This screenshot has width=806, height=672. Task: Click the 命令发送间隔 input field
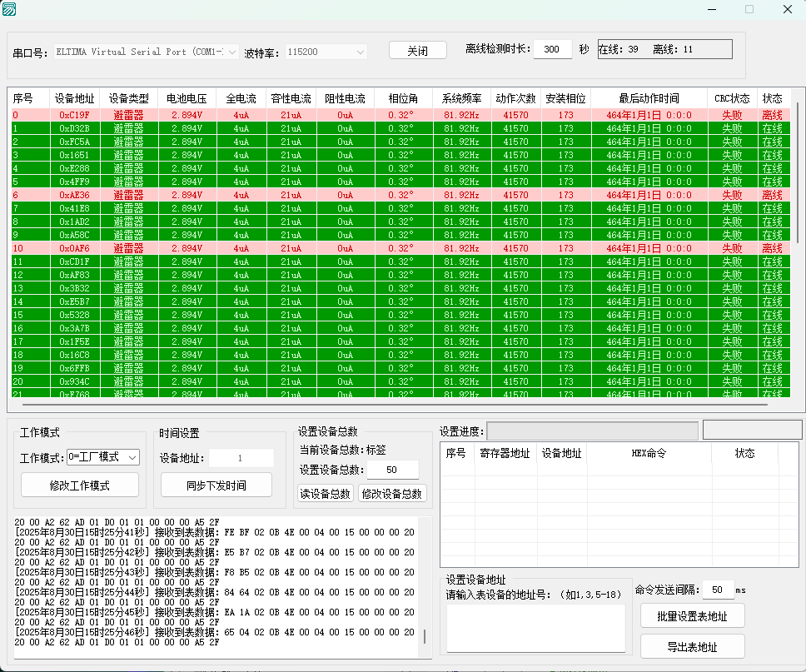717,590
